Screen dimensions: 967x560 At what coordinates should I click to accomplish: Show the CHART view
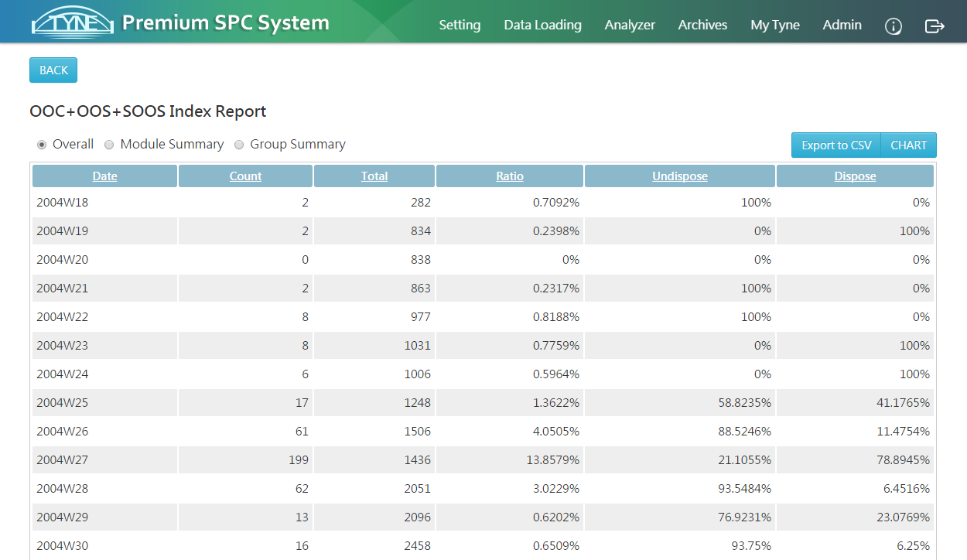point(908,145)
